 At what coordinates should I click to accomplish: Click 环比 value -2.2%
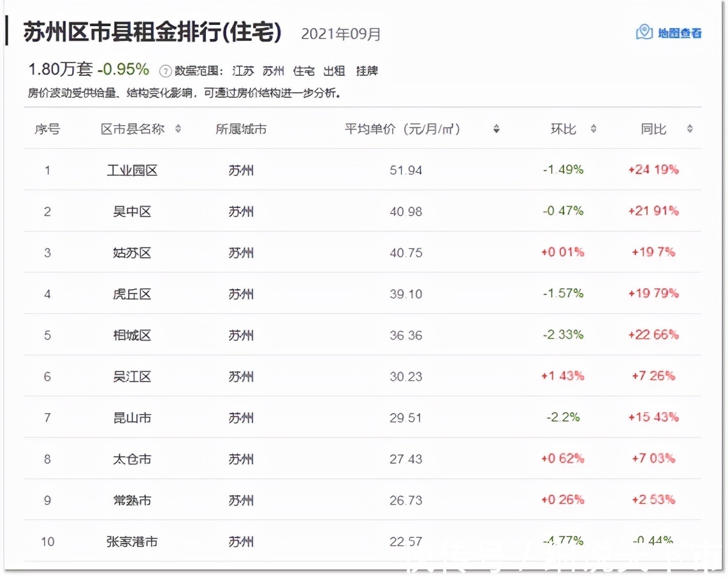[563, 417]
